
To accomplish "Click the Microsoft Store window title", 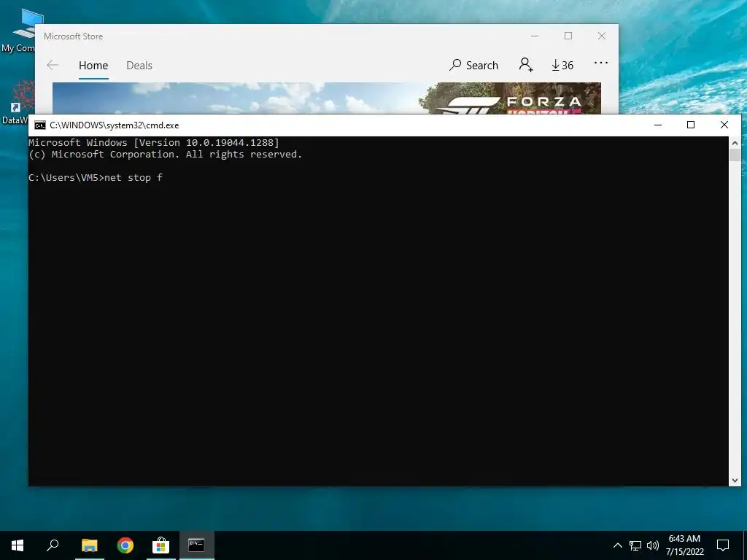I will pyautogui.click(x=74, y=36).
